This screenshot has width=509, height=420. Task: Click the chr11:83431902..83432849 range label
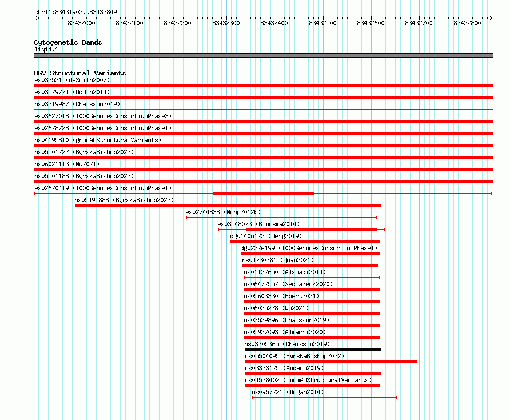(x=75, y=12)
